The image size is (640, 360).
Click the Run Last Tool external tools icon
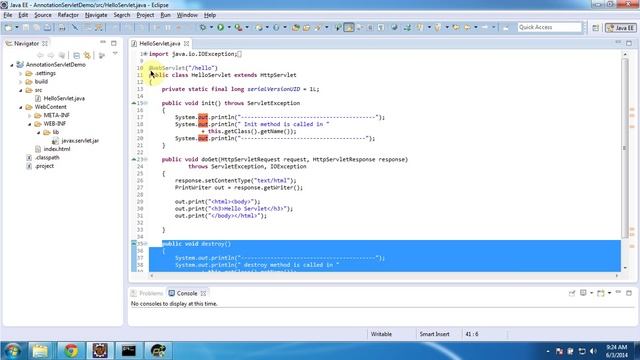[x=238, y=27]
